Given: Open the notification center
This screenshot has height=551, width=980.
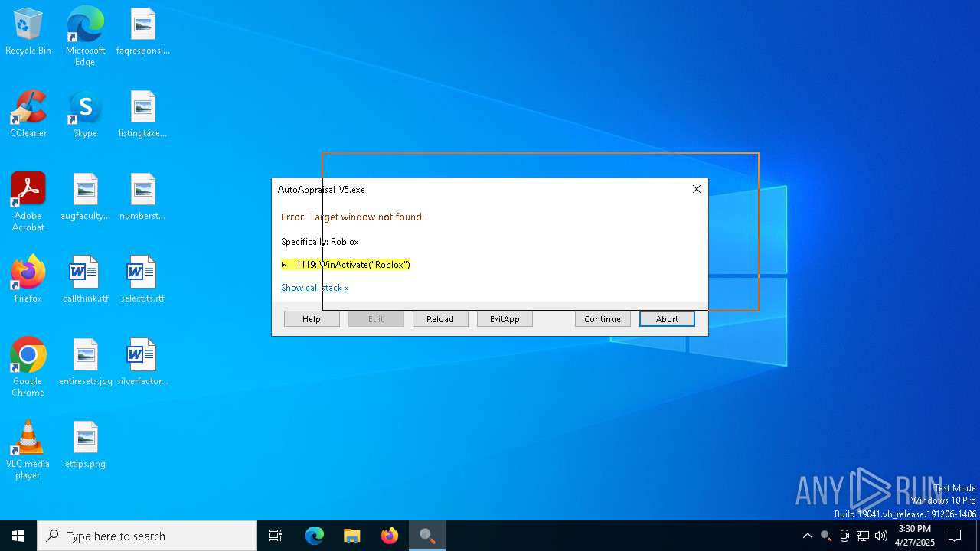Looking at the screenshot, I should point(955,536).
